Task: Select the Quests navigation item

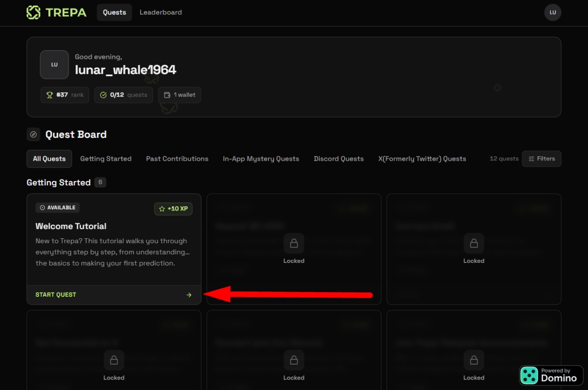Action: (x=114, y=12)
